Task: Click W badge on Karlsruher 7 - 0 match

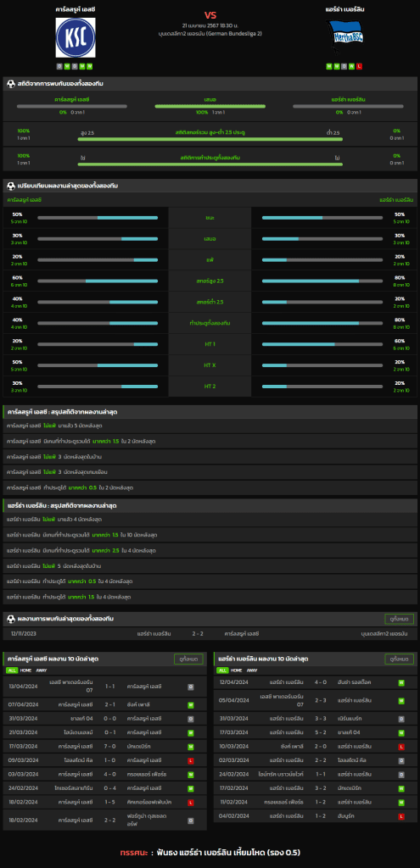Action: [x=191, y=746]
